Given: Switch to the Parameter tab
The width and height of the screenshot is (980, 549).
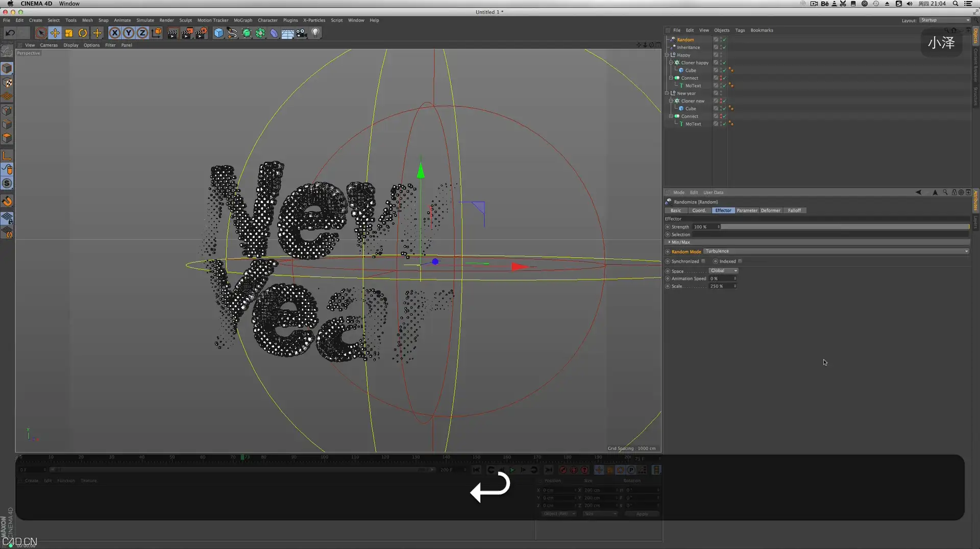Looking at the screenshot, I should coord(747,211).
